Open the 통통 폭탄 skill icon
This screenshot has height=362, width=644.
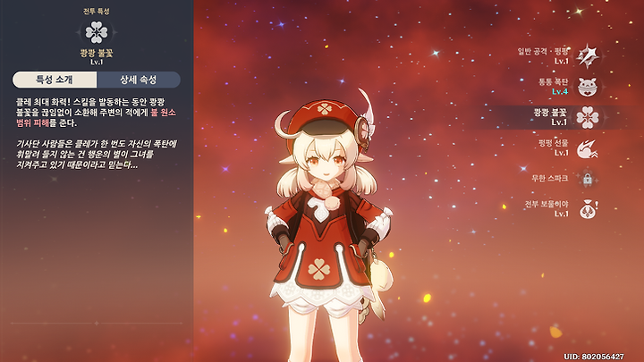[x=588, y=87]
